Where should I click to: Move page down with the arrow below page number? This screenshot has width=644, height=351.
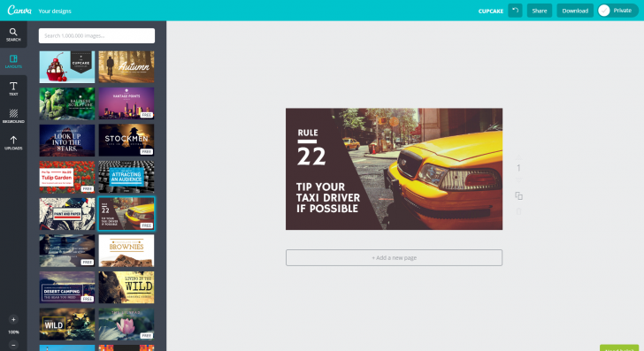pyautogui.click(x=518, y=180)
